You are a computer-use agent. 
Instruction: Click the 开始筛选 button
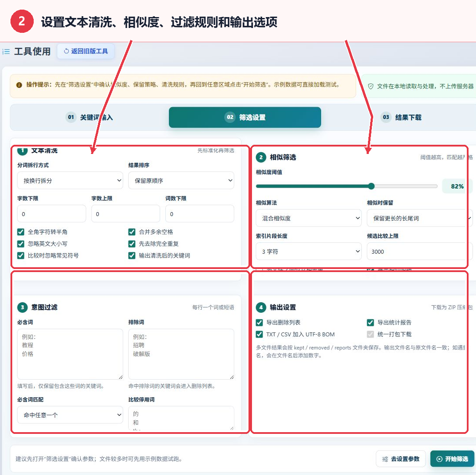pyautogui.click(x=452, y=459)
